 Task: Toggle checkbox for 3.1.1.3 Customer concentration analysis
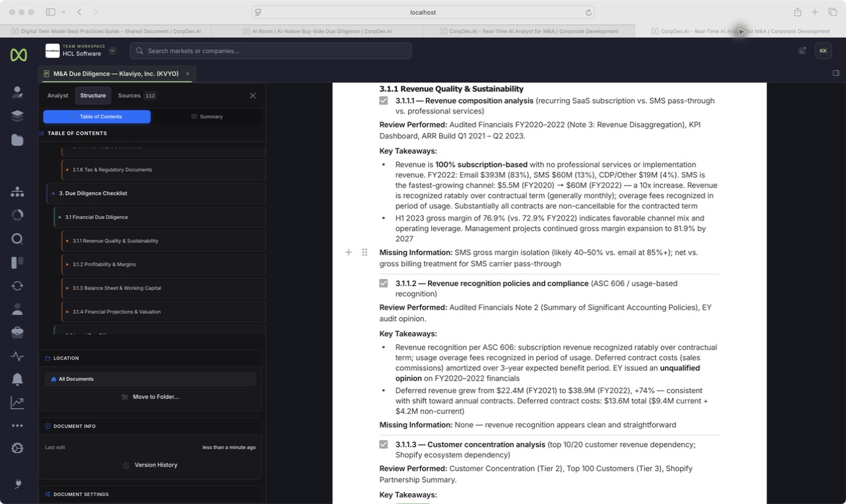(383, 444)
